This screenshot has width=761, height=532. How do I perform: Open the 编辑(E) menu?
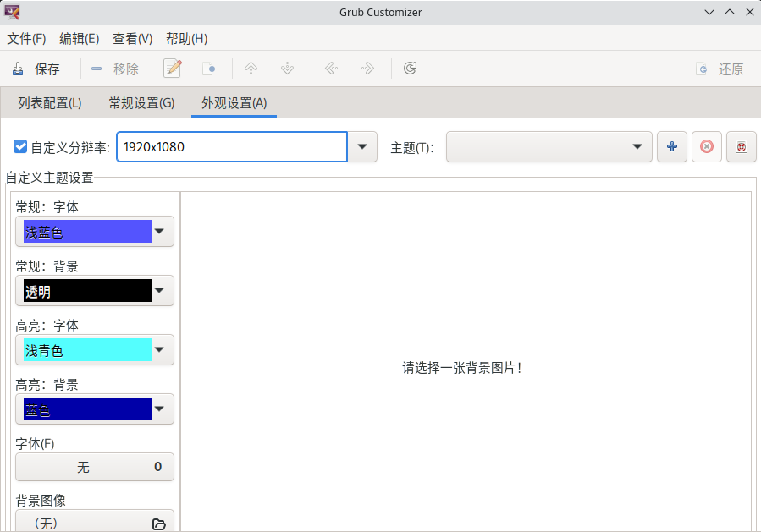pos(80,39)
